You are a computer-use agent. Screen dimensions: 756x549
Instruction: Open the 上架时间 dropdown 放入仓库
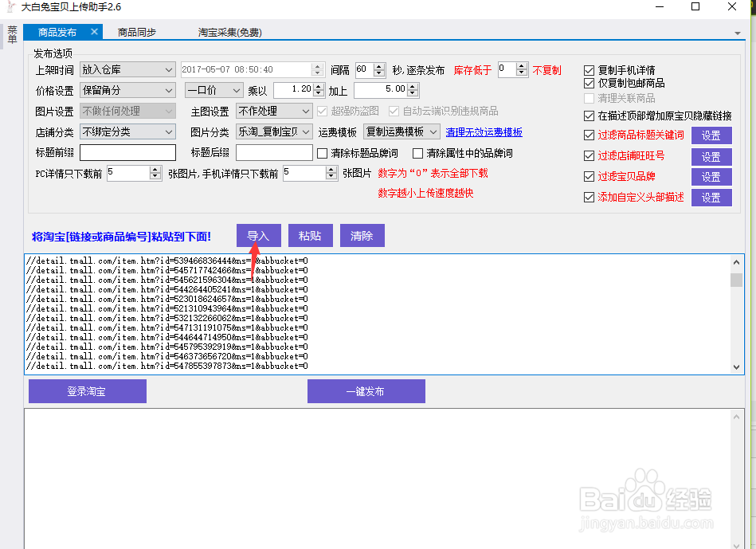coord(127,69)
